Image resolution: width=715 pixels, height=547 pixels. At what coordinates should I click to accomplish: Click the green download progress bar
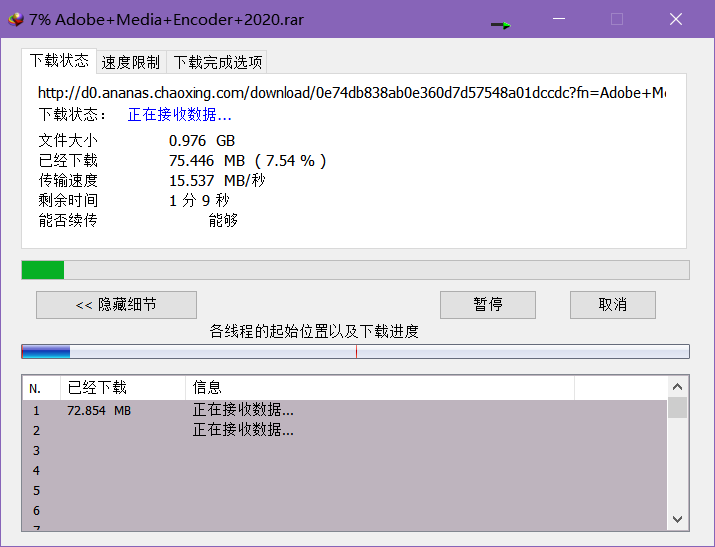click(x=355, y=270)
